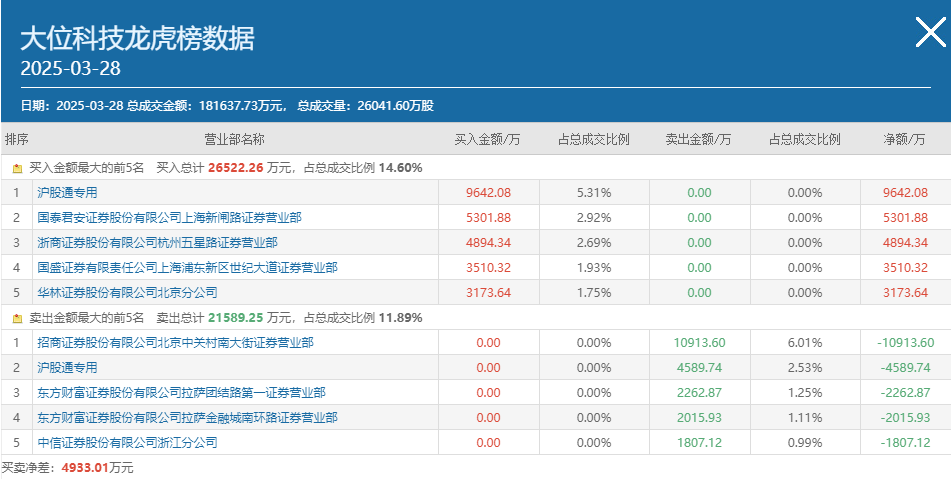Select the sell amount 10913.60 in the 卖出金额 column
Viewport: 951px width, 479px height.
coord(699,343)
